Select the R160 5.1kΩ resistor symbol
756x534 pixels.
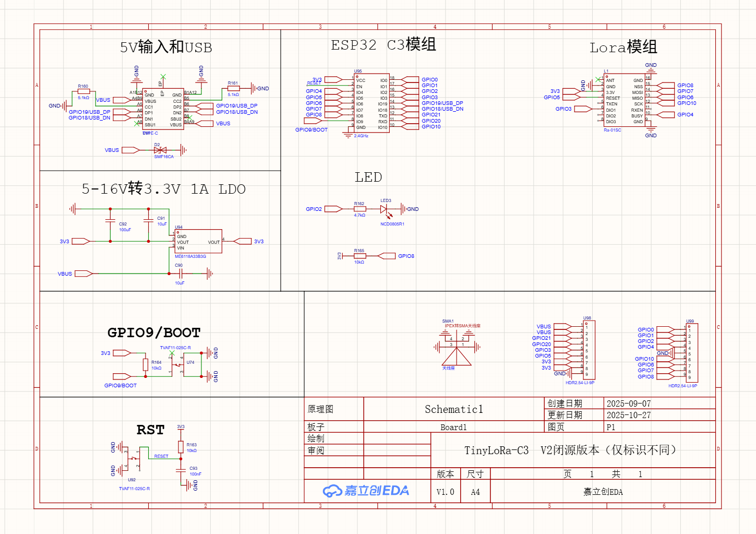click(x=83, y=91)
